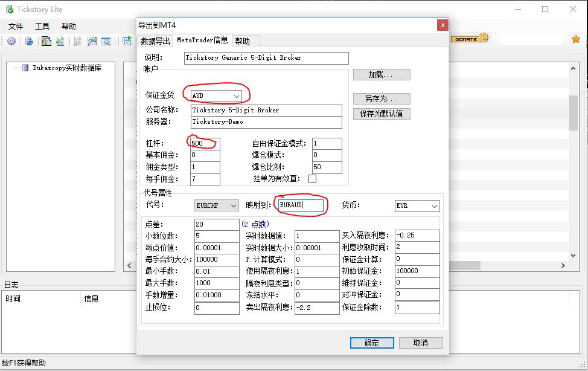Open the 帮助 menu in main menu bar
The height and width of the screenshot is (371, 588).
point(69,27)
